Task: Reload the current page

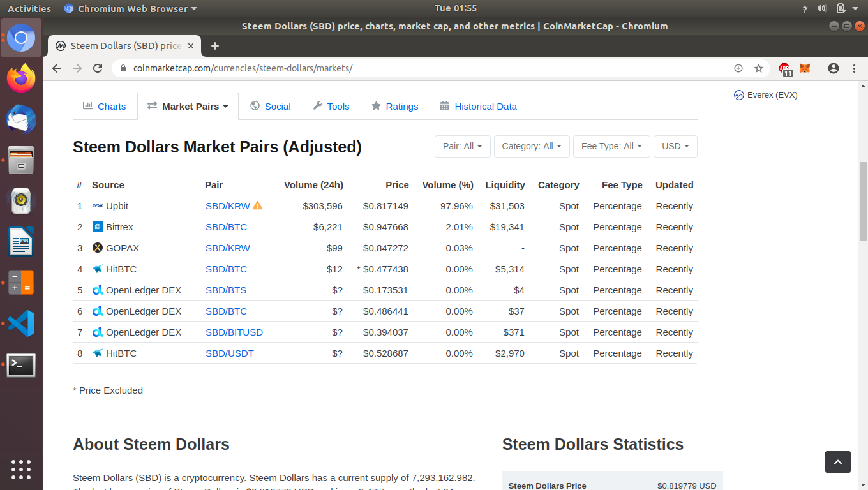Action: [98, 68]
